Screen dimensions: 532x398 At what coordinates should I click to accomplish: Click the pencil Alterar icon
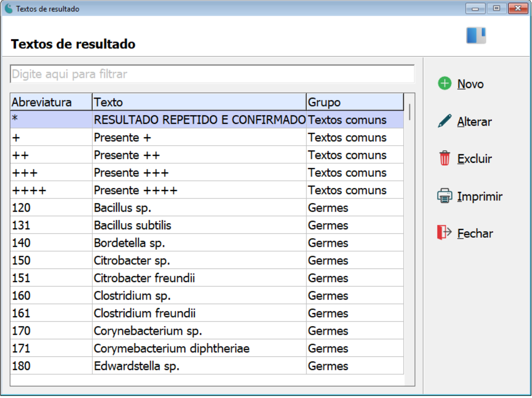tap(445, 121)
